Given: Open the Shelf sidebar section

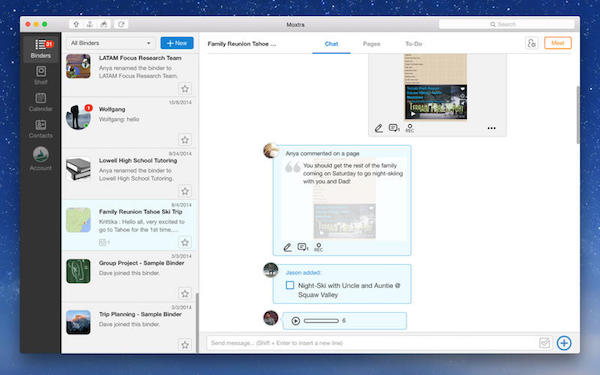Looking at the screenshot, I should 41,75.
